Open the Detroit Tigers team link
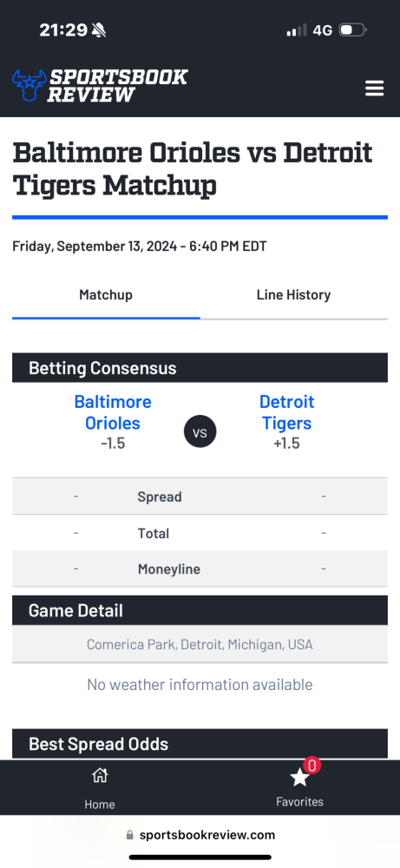 click(286, 412)
